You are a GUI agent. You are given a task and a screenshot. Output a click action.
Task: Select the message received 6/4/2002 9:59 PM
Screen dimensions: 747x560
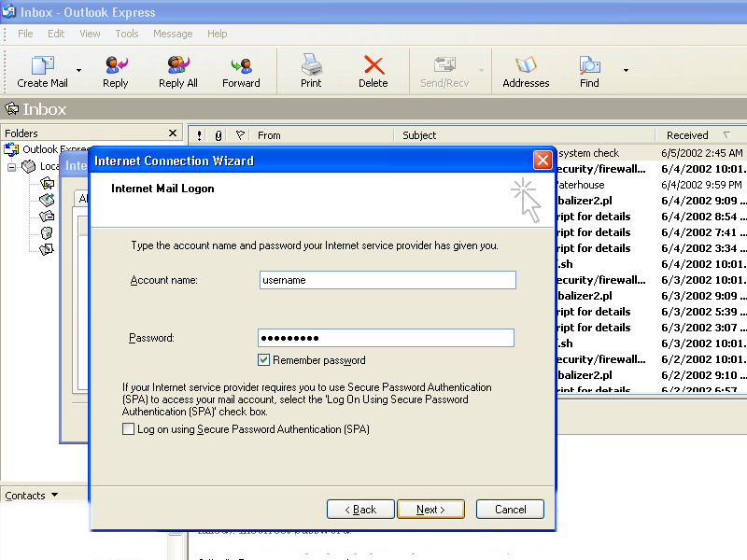(652, 185)
